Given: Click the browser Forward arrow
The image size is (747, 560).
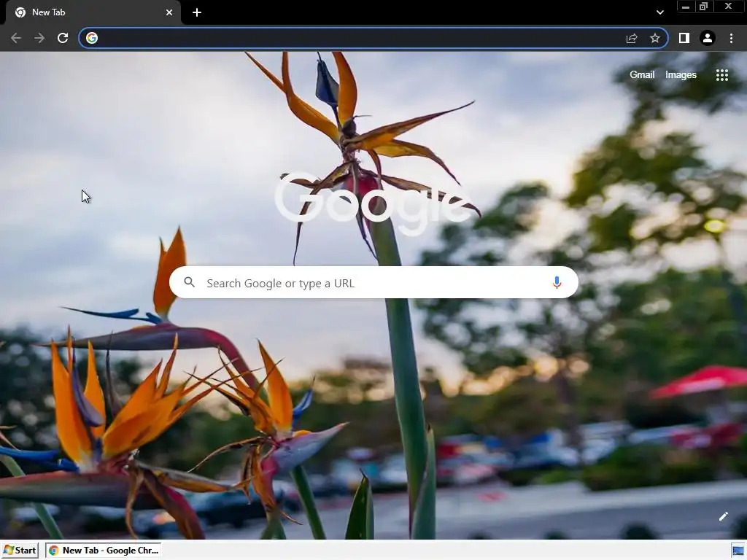Looking at the screenshot, I should coord(39,38).
